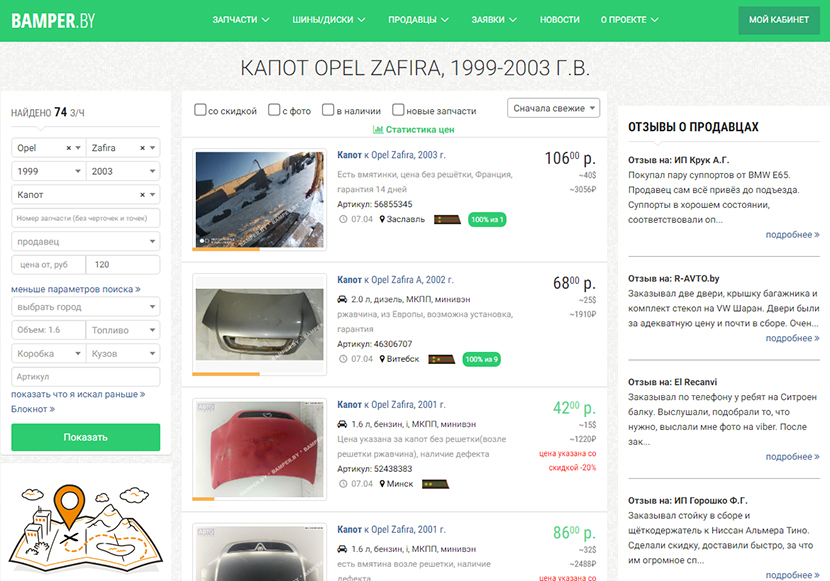Go to the НОВОСТИ menu item
The image size is (830, 581).
(x=559, y=20)
